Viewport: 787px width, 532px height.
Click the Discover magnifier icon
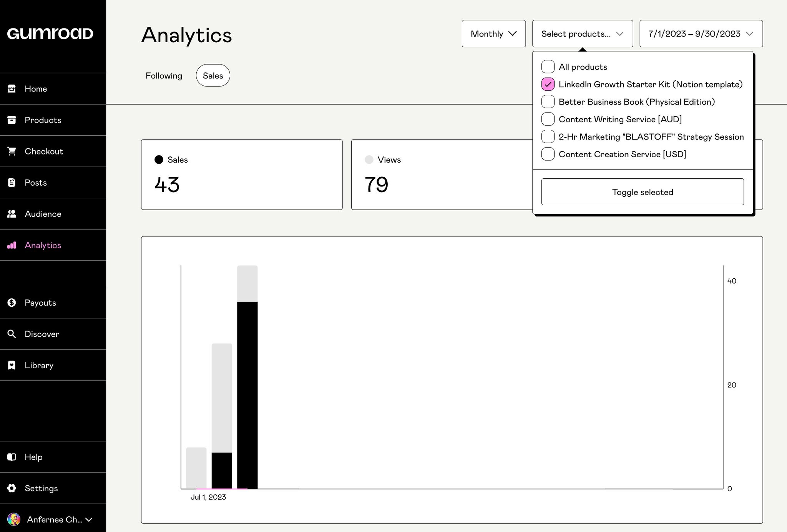[12, 334]
